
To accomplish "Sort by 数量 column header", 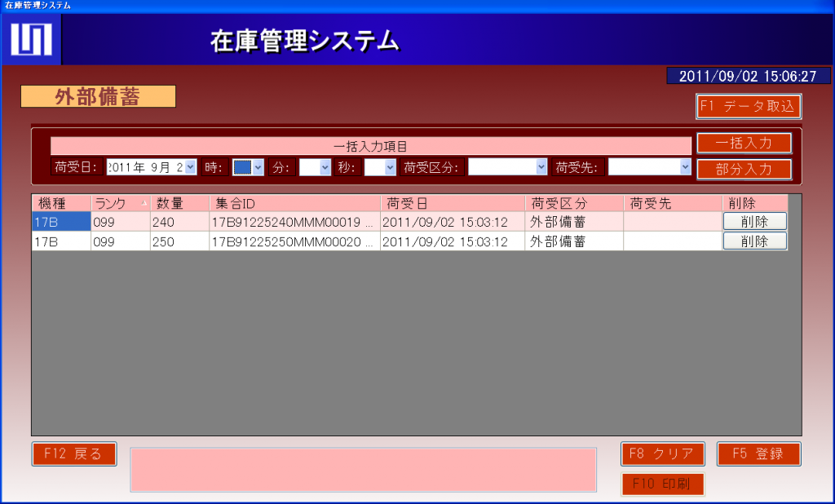I will point(180,203).
